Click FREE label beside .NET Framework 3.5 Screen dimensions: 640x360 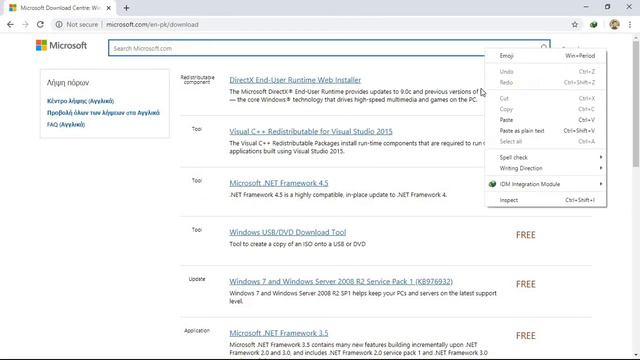tap(526, 336)
